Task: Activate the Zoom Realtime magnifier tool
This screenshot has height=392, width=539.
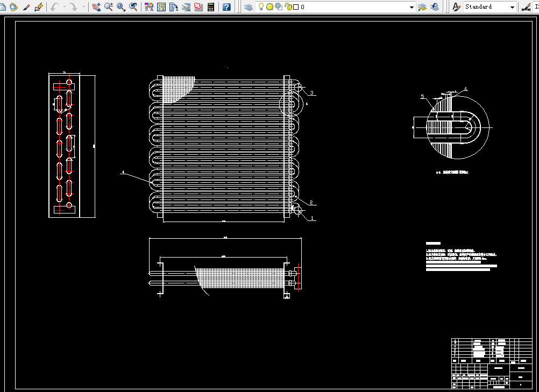Action: click(x=109, y=7)
